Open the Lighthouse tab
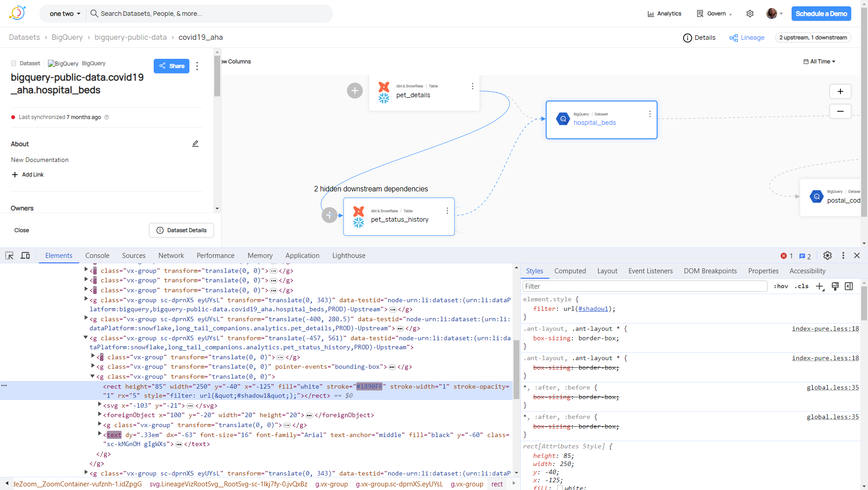Screen dimensions: 868x490 349,256
